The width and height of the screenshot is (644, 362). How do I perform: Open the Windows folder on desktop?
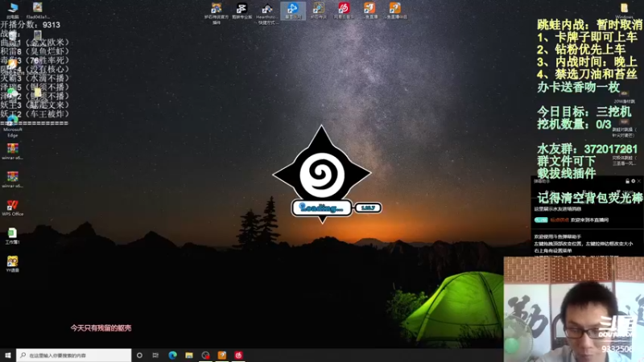click(x=625, y=10)
